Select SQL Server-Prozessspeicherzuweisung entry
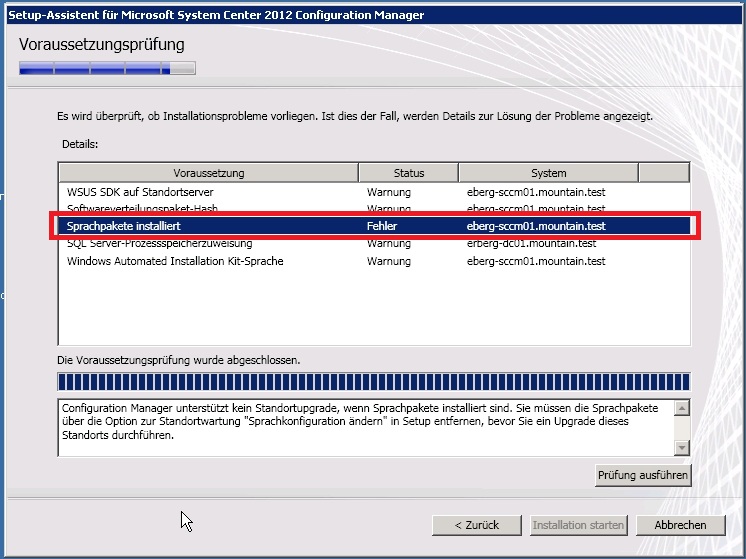Screen dimensions: 746x559 (x=159, y=243)
